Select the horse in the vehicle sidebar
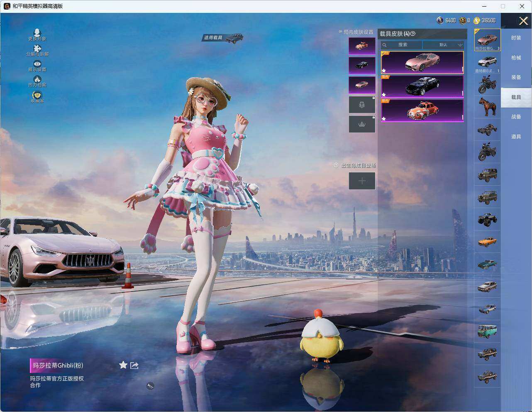This screenshot has width=532, height=412. [x=487, y=107]
